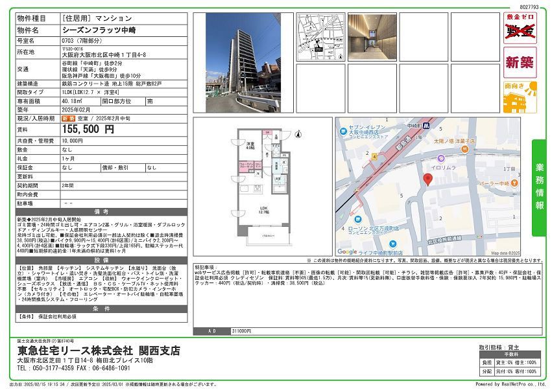This screenshot has width=552, height=392.
Task: Click the 設備 section header
Action: 101,260
